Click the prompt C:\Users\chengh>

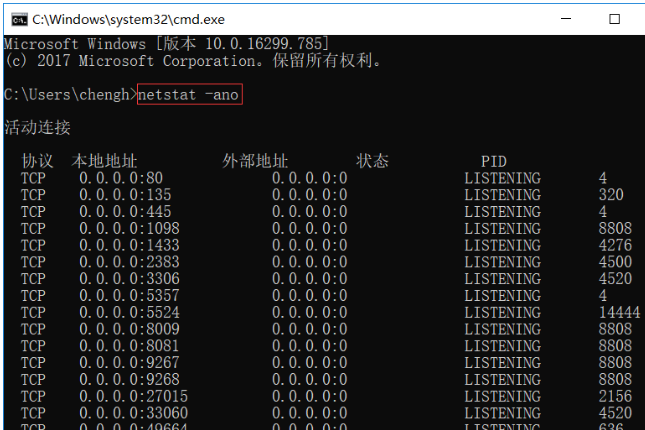tap(70, 95)
